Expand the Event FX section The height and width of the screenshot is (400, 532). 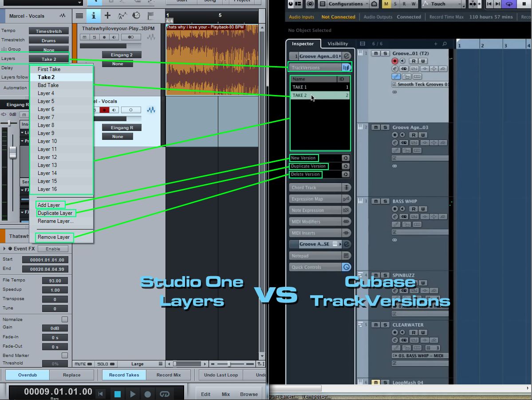4,249
